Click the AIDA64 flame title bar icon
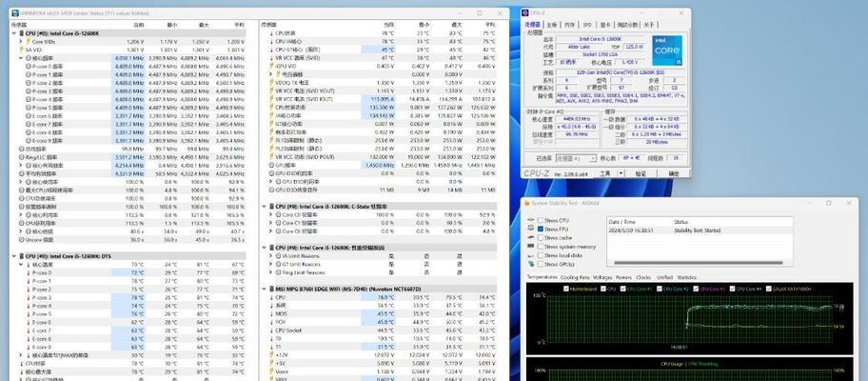Viewport: 868px width, 381px height. (x=527, y=203)
